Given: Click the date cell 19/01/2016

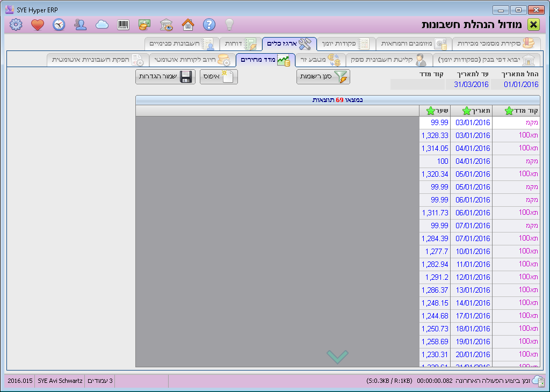Looking at the screenshot, I should (x=473, y=342).
